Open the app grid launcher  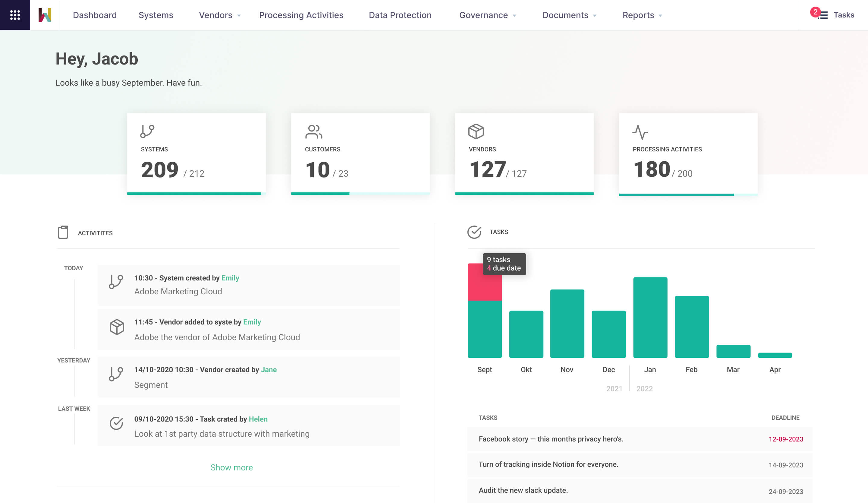[14, 15]
